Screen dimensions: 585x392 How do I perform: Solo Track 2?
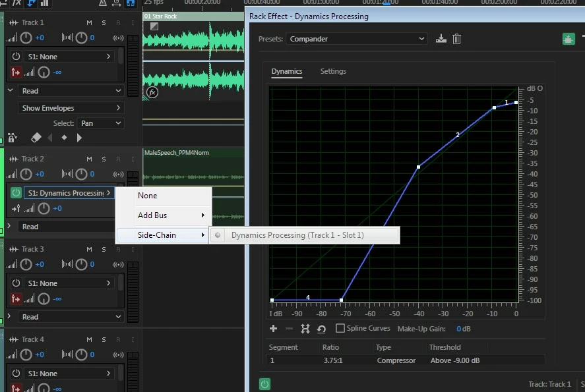[x=104, y=159]
